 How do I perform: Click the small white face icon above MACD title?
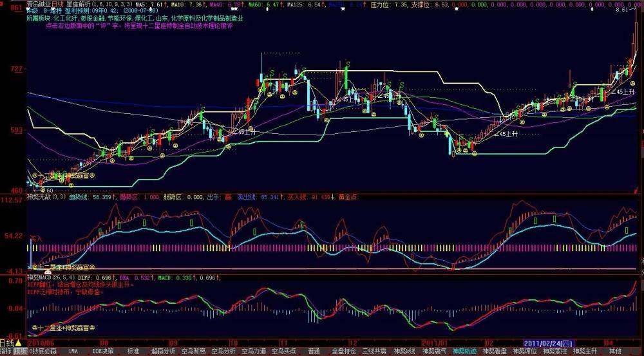[48, 272]
